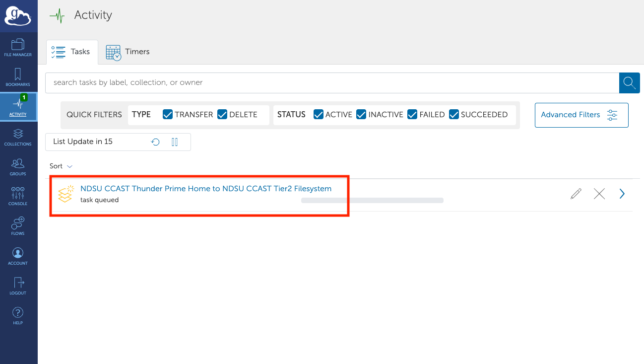Viewport: 644px width, 364px height.
Task: Click the Activity notification badge
Action: point(24,97)
